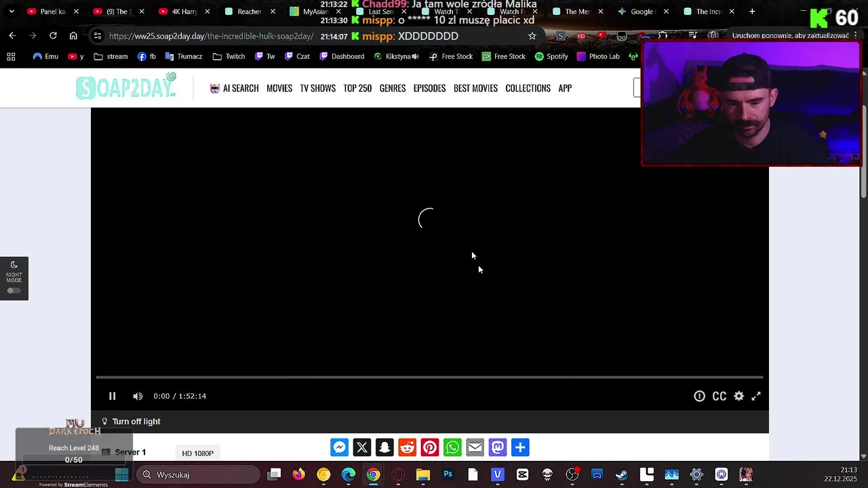Open the GENRES menu
Image resolution: width=868 pixels, height=488 pixels.
(393, 88)
